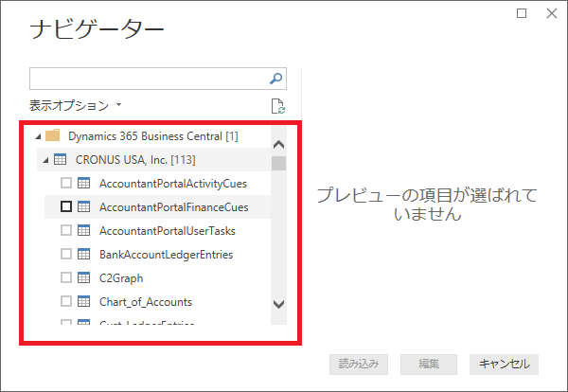Screen dimensions: 568x392
Task: Check the AccountantPortalActivityCues checkbox
Action: pos(66,183)
